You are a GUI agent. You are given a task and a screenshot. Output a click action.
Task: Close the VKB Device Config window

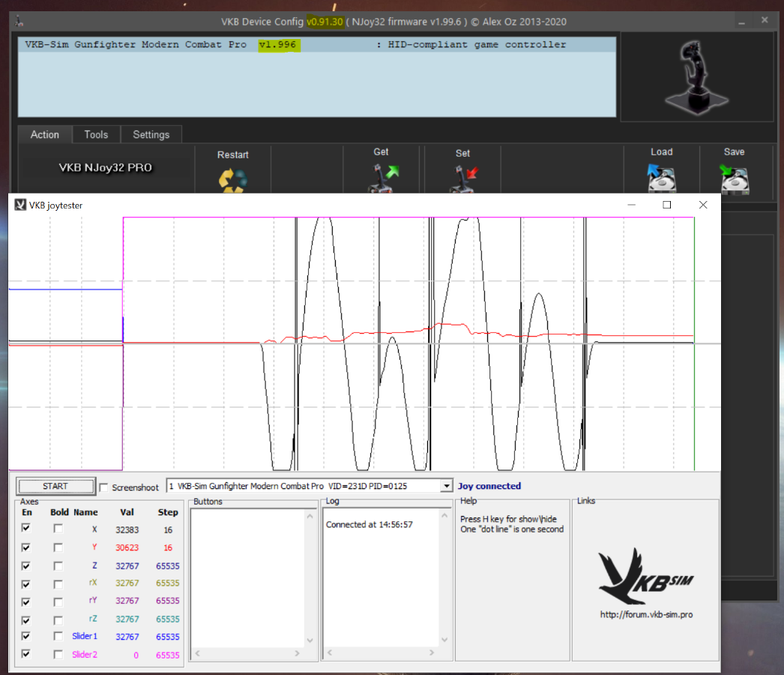765,20
